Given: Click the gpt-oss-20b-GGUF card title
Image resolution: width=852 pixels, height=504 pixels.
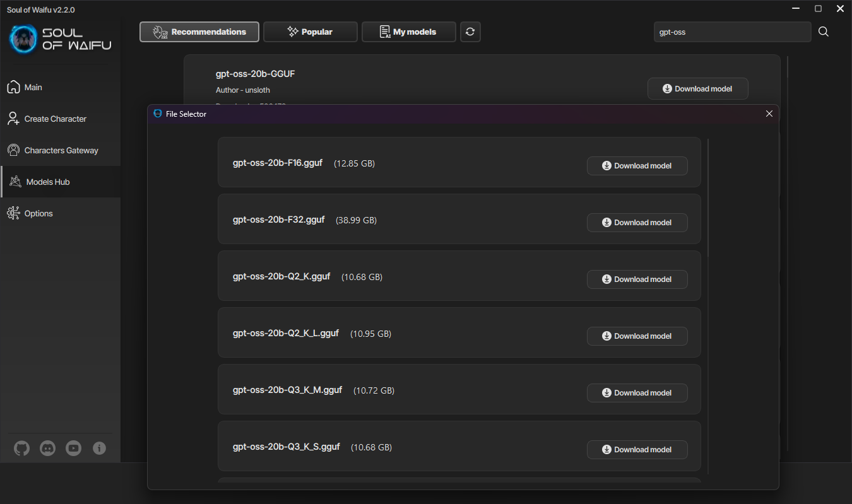Looking at the screenshot, I should 256,74.
